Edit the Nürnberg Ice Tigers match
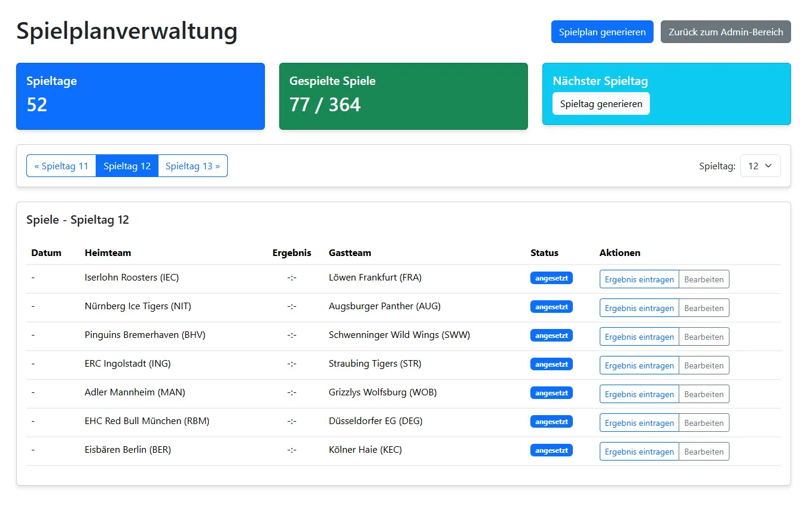Image resolution: width=812 pixels, height=512 pixels. pyautogui.click(x=704, y=308)
